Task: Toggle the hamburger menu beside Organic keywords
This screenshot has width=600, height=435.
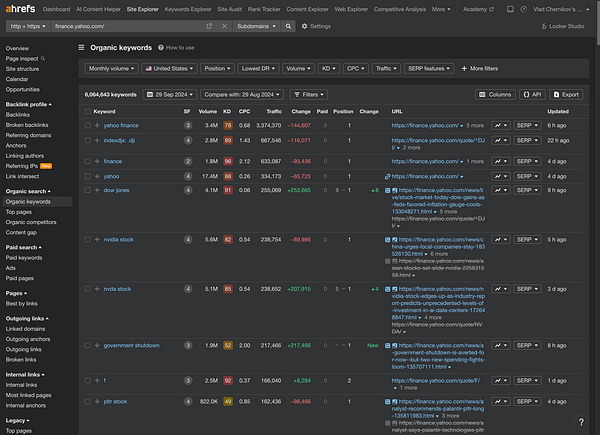Action: [82, 47]
